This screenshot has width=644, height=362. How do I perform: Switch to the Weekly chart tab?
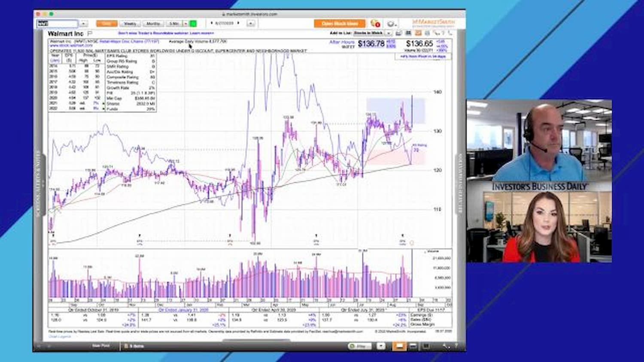(130, 24)
